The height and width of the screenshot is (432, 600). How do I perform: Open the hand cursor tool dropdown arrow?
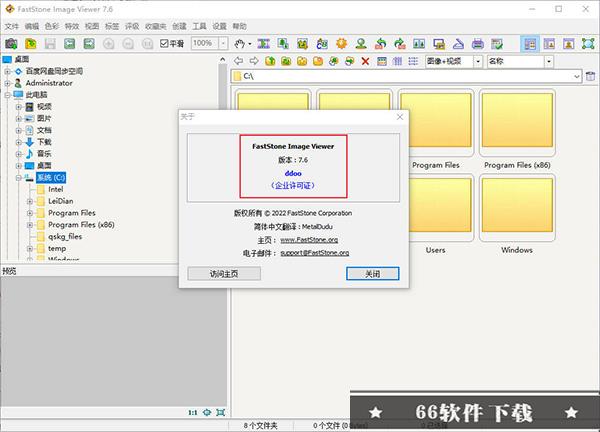pyautogui.click(x=250, y=44)
